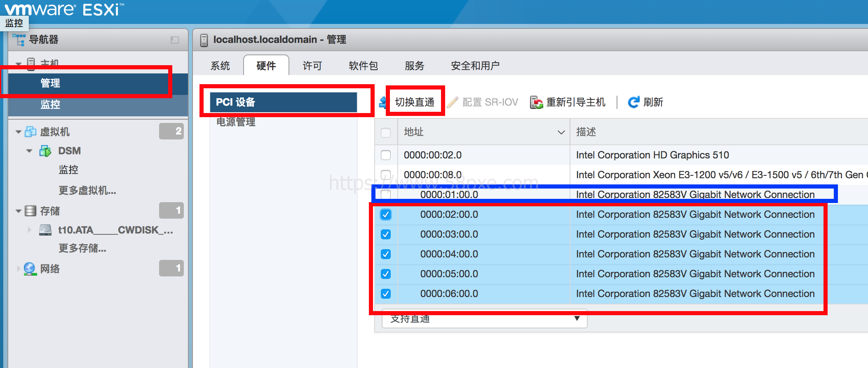This screenshot has height=368, width=868.
Task: Open the Address (地址) column sort dropdown
Action: tap(561, 132)
